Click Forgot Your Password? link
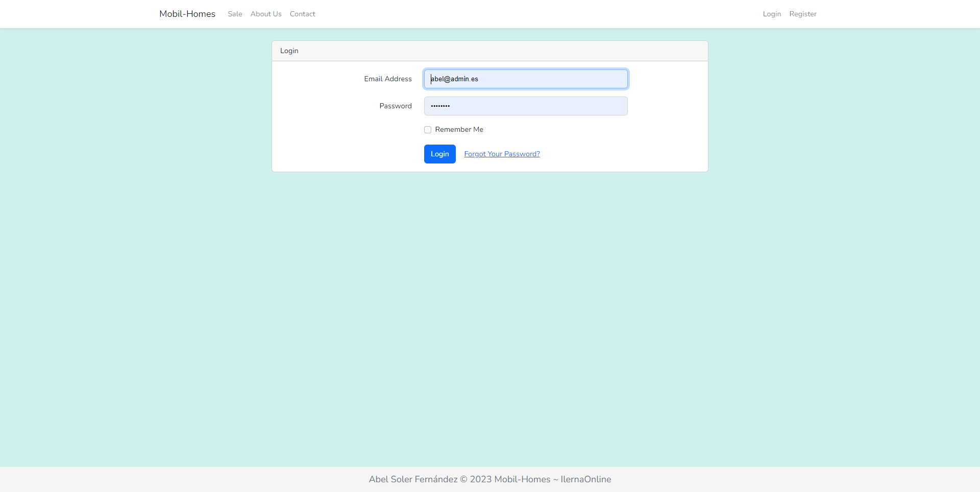Screen dimensions: 980x492 point(502,154)
